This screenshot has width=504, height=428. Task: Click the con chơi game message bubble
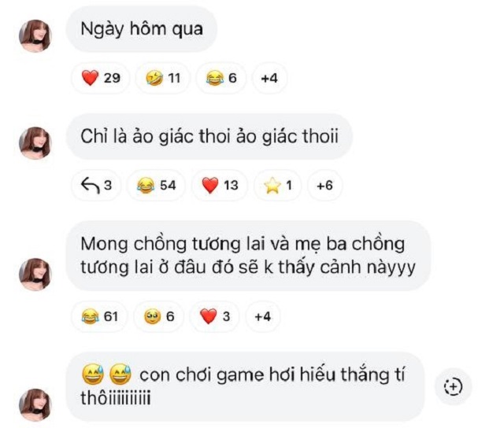click(245, 386)
